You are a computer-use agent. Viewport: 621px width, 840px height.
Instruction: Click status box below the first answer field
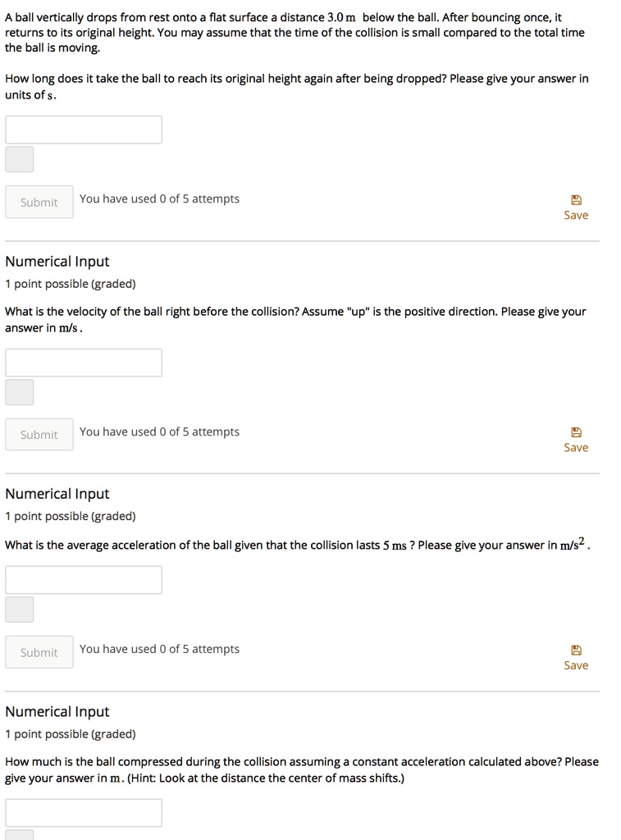[20, 159]
